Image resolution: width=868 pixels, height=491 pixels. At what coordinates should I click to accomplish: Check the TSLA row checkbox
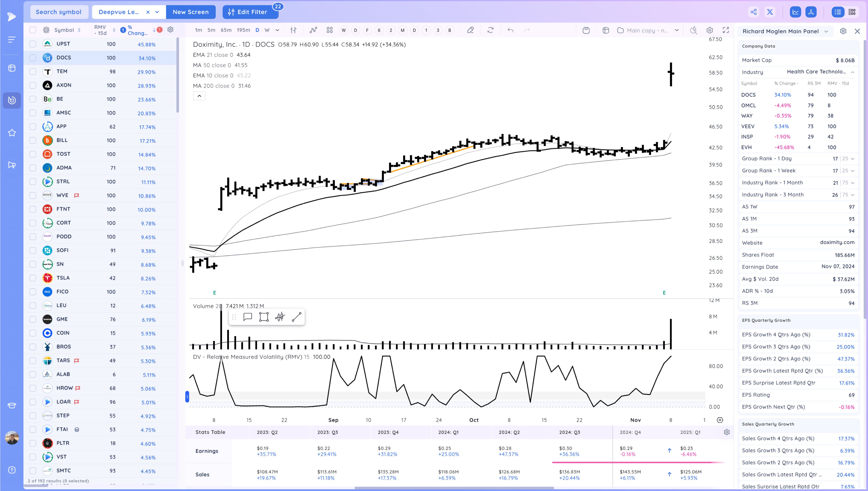click(33, 278)
